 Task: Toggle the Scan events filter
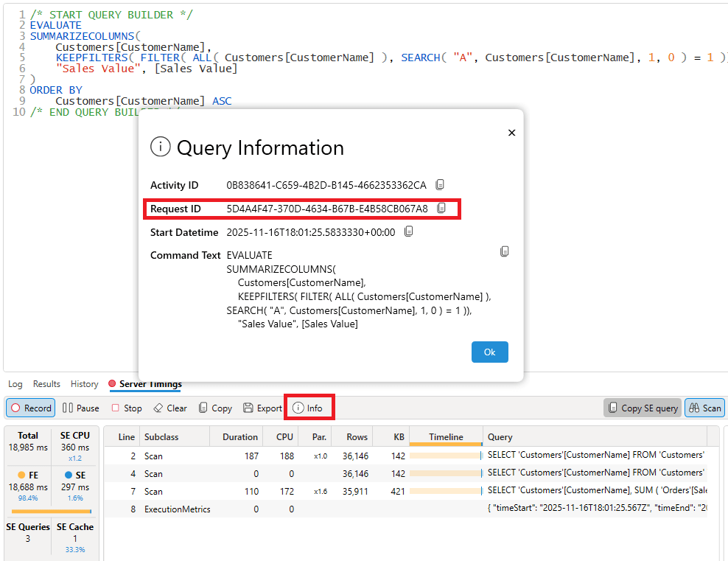pyautogui.click(x=704, y=408)
